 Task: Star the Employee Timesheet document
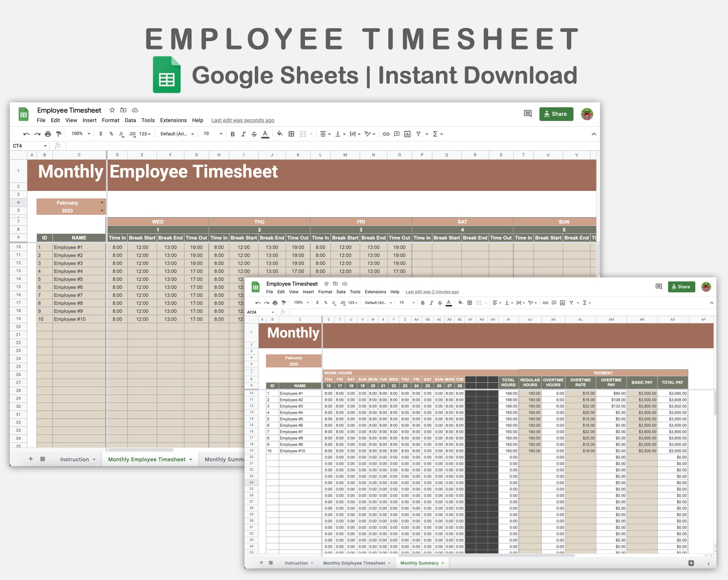coord(112,110)
